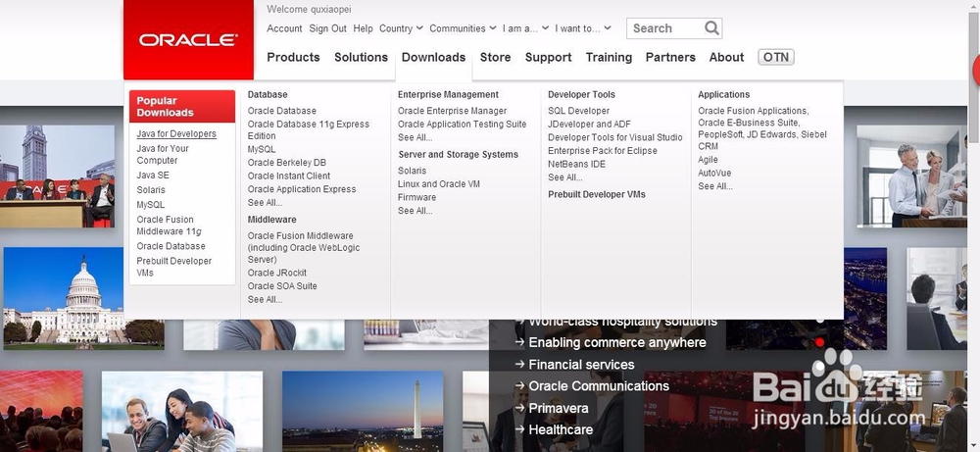Click See All under Applications
The image size is (980, 452).
point(715,186)
